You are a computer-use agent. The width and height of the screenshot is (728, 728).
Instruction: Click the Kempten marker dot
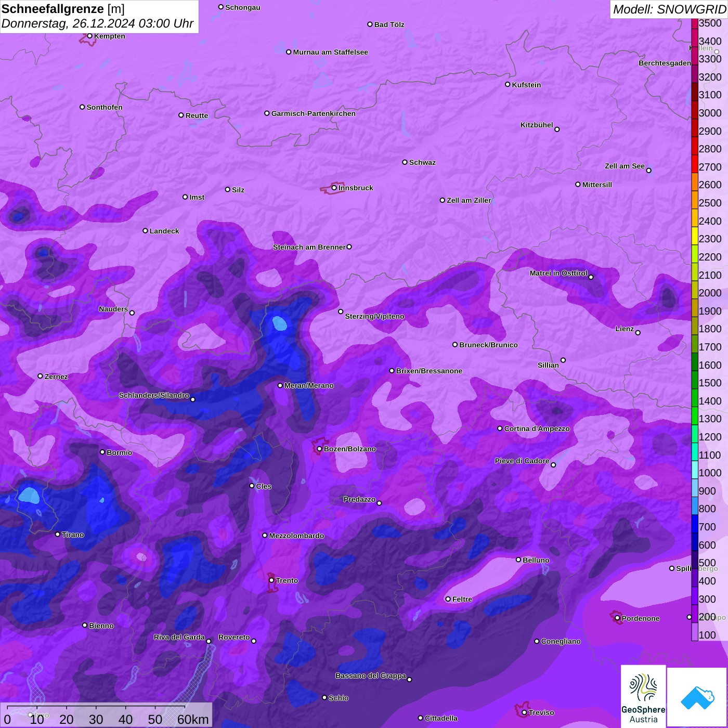coord(90,36)
